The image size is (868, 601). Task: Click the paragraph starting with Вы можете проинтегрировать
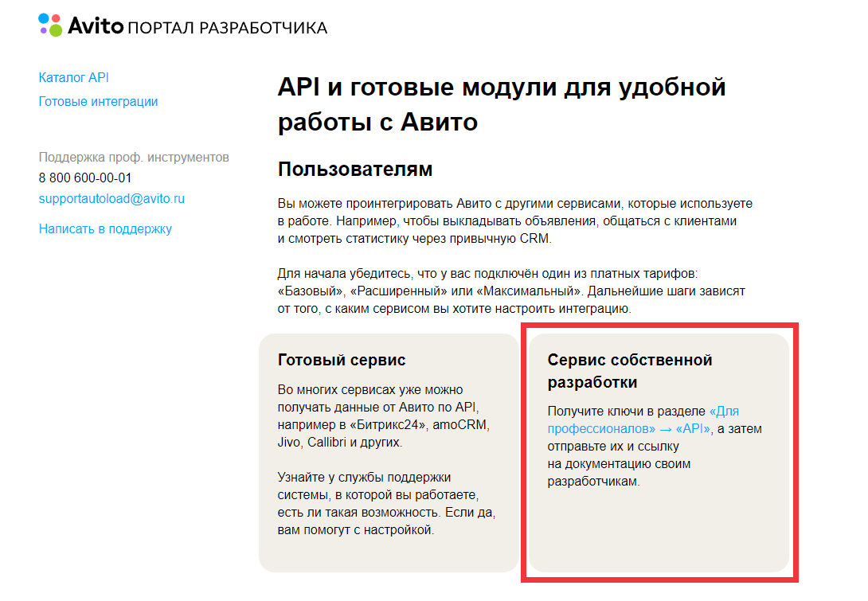(514, 220)
